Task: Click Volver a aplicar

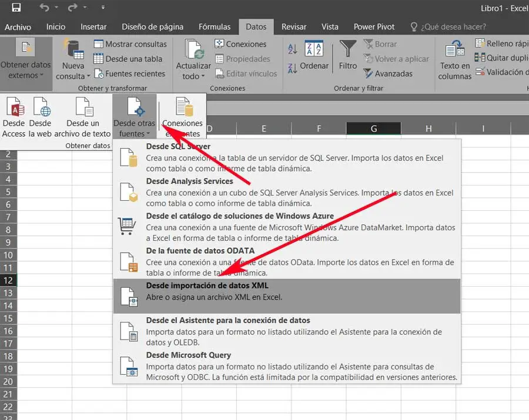Action: (396, 59)
